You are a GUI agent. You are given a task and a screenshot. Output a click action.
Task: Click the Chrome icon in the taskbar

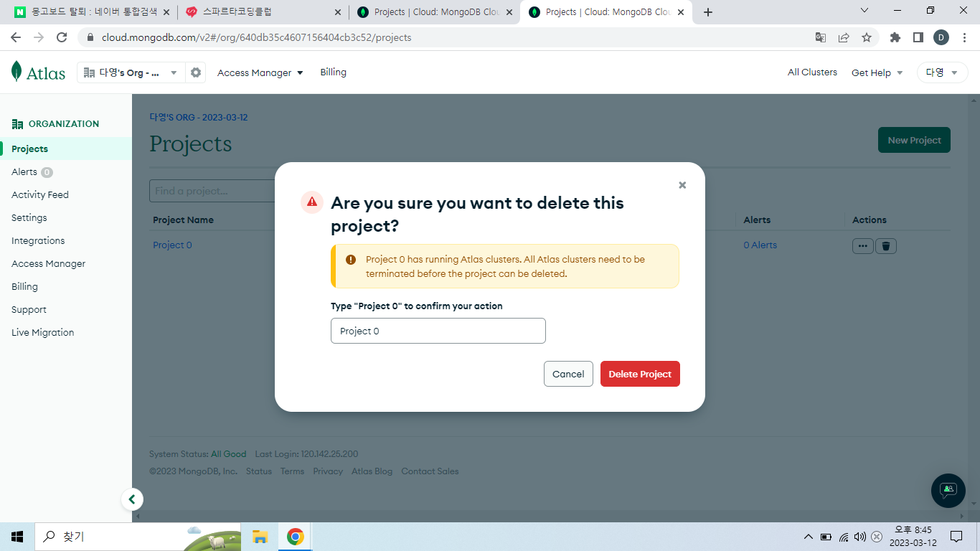pos(295,536)
